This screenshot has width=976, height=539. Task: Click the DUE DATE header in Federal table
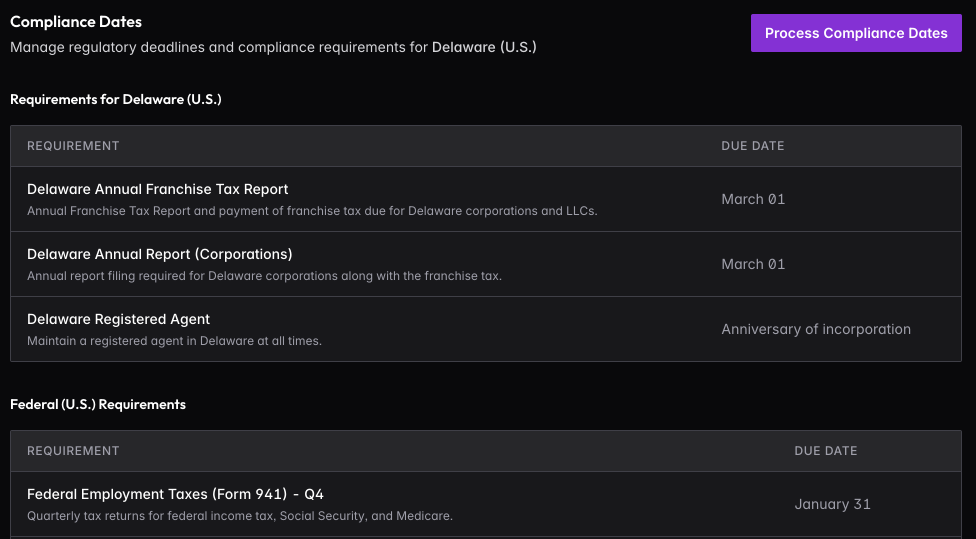(x=825, y=451)
